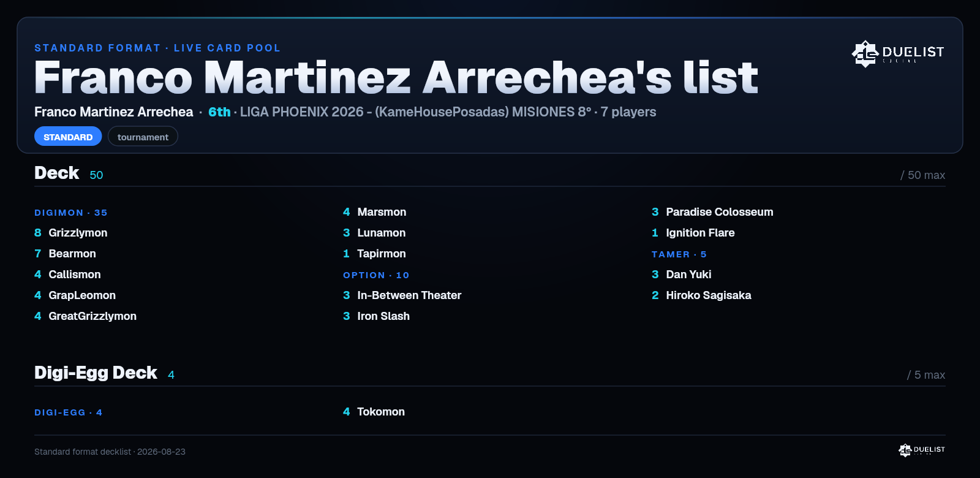Open Paradise Colosseum card entry
This screenshot has width=980, height=478.
click(712, 212)
